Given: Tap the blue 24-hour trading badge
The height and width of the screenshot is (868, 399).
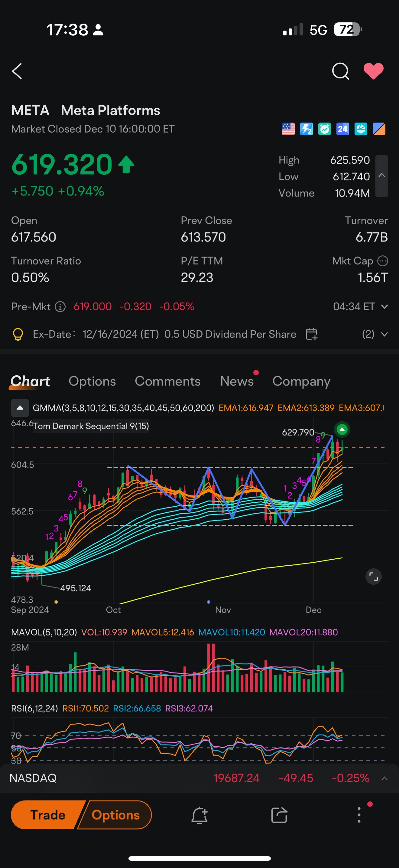Looking at the screenshot, I should 343,129.
